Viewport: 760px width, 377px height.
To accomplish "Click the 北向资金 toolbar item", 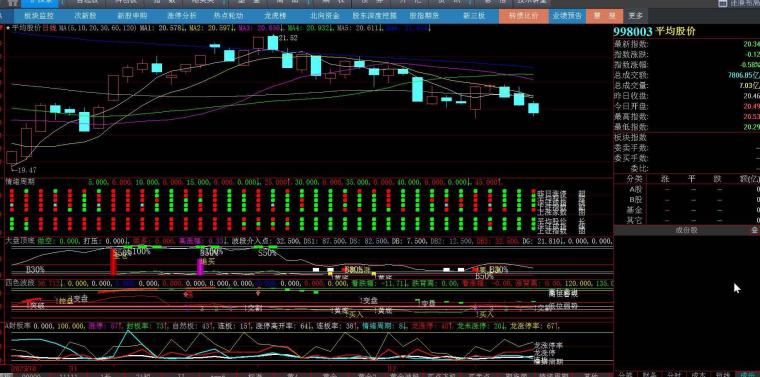I will 325,16.
